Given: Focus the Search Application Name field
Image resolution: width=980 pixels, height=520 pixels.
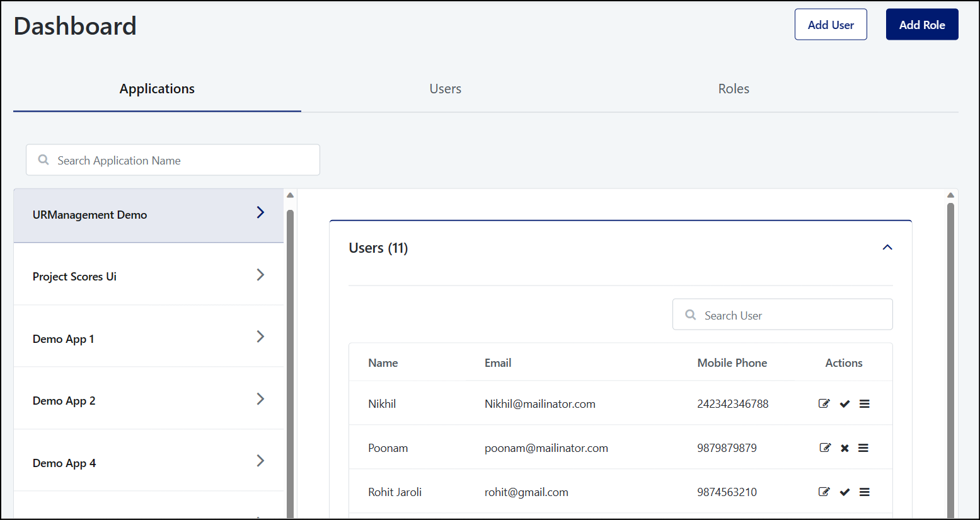Looking at the screenshot, I should [173, 160].
